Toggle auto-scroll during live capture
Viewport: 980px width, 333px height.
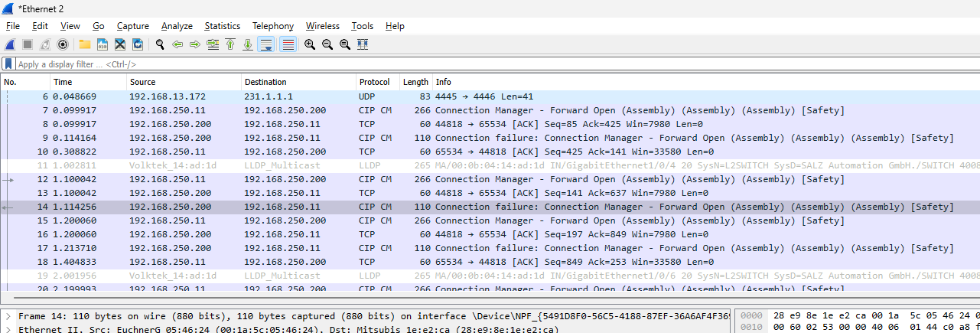click(266, 45)
